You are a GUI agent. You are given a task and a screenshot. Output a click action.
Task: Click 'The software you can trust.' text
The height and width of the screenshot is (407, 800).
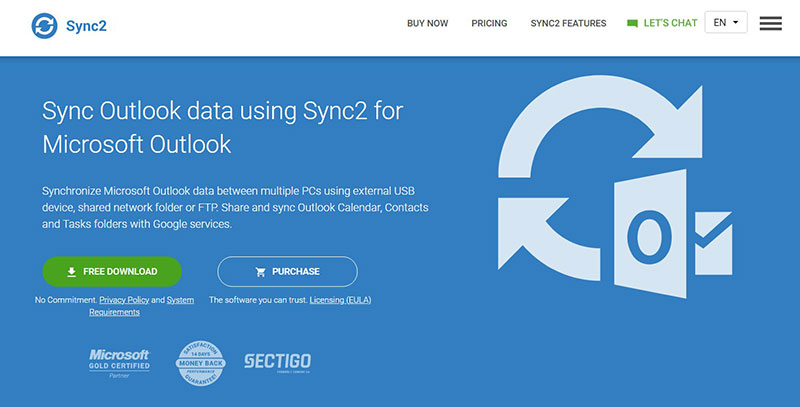(258, 300)
